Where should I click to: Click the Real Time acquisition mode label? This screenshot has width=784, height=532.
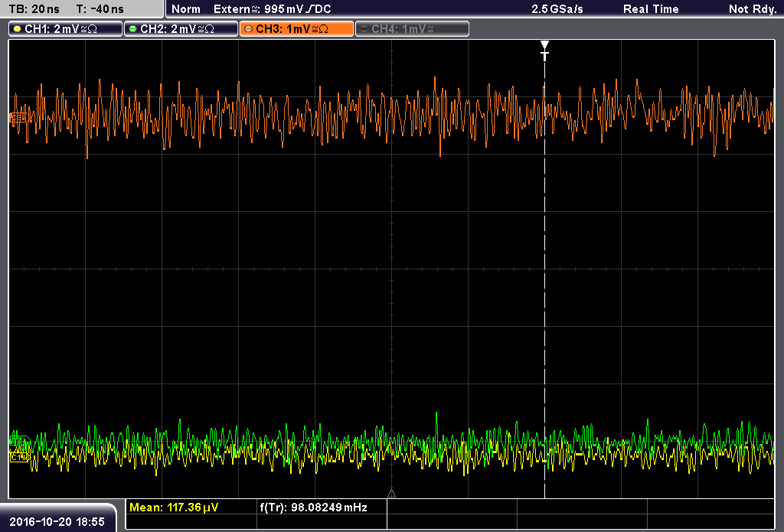pyautogui.click(x=651, y=9)
